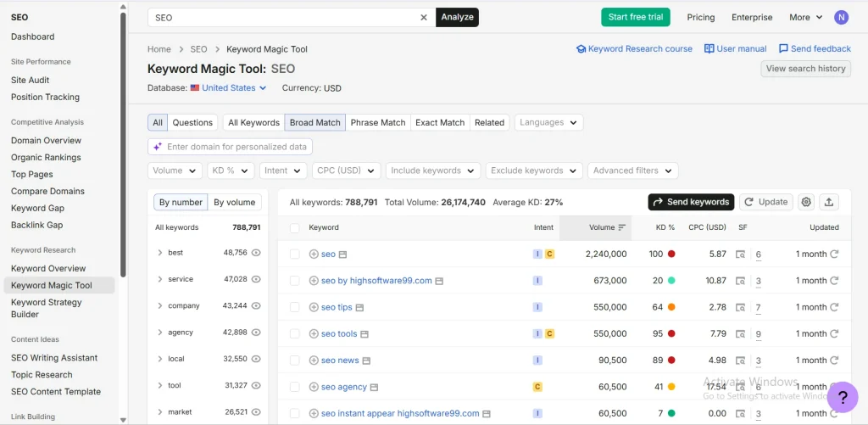Screen dimensions: 868x425
Task: Check the box for 'seo news'
Action: pyautogui.click(x=294, y=361)
